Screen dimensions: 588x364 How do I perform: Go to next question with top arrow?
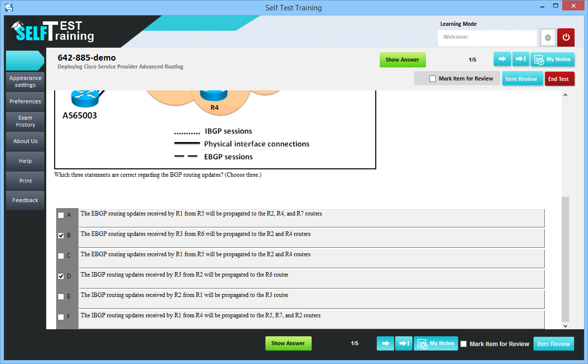(x=502, y=59)
